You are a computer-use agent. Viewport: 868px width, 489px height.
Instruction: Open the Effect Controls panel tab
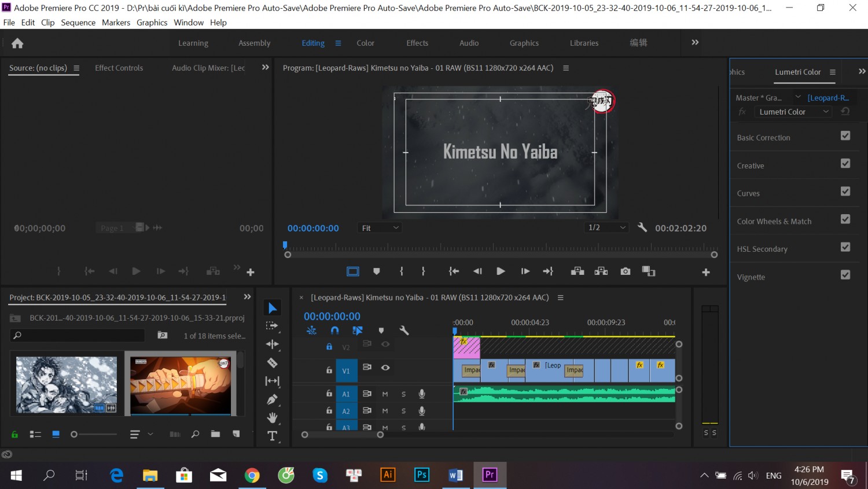click(x=119, y=68)
